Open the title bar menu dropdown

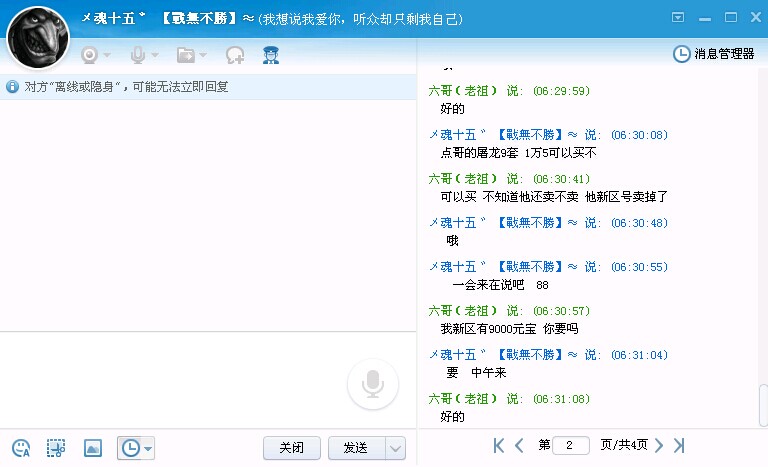[678, 17]
